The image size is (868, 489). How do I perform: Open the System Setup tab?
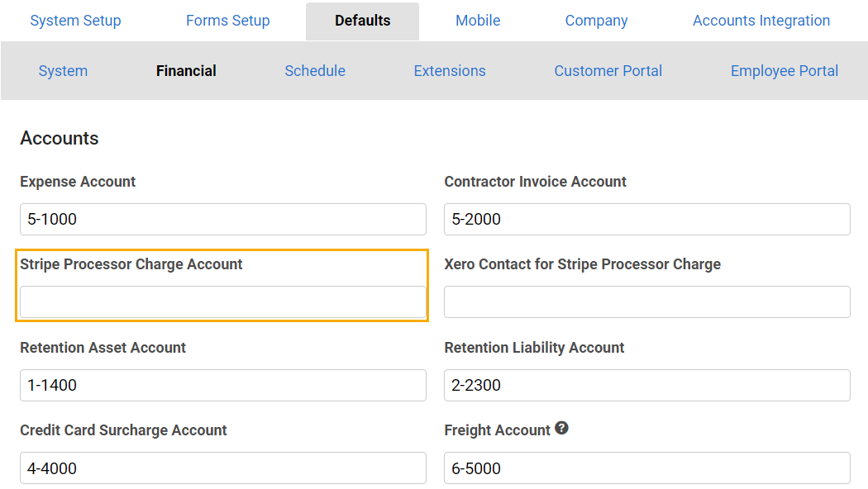75,21
